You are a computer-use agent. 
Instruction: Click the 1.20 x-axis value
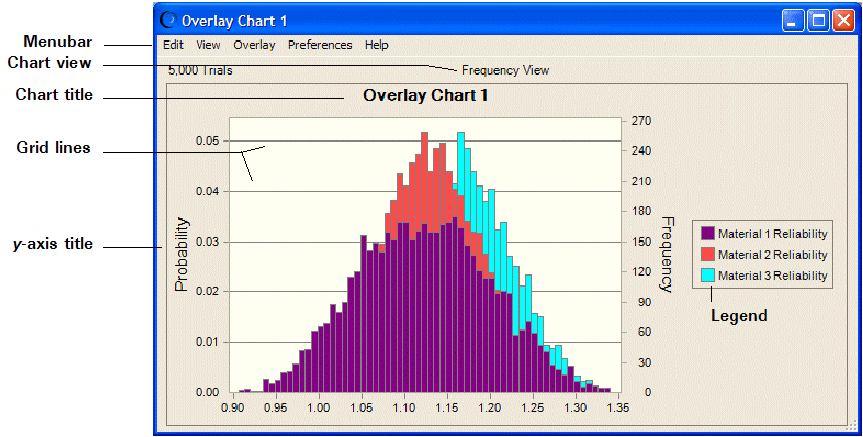(x=490, y=407)
